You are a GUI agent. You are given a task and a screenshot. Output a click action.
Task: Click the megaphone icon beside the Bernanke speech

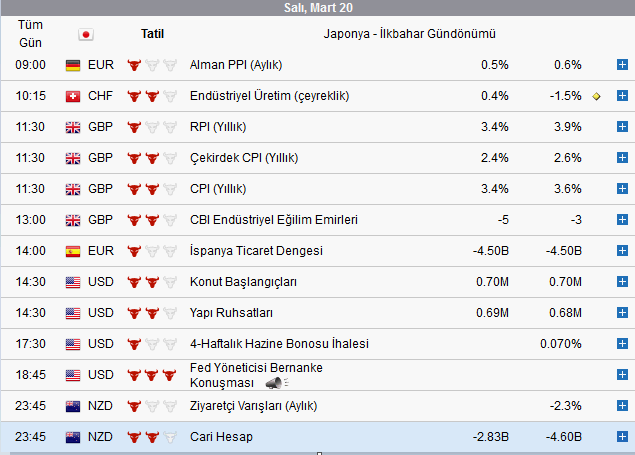(274, 383)
